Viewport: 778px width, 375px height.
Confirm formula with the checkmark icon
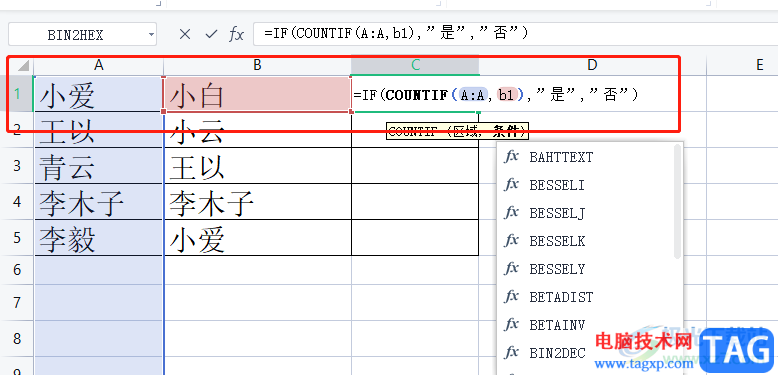[211, 34]
